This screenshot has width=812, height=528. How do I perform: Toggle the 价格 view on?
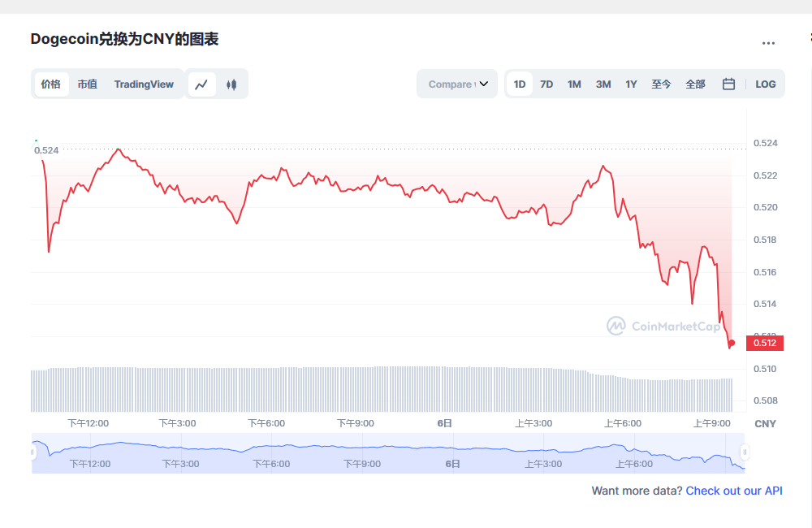(50, 84)
